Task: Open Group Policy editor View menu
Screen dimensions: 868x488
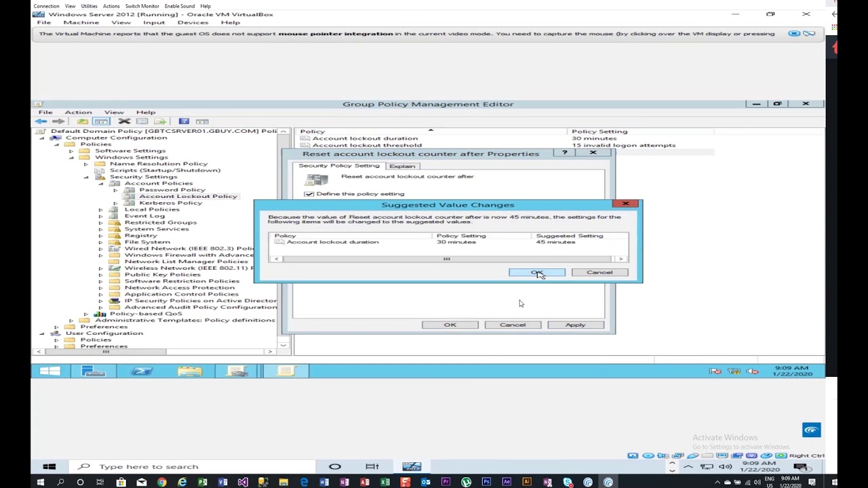Action: [114, 112]
